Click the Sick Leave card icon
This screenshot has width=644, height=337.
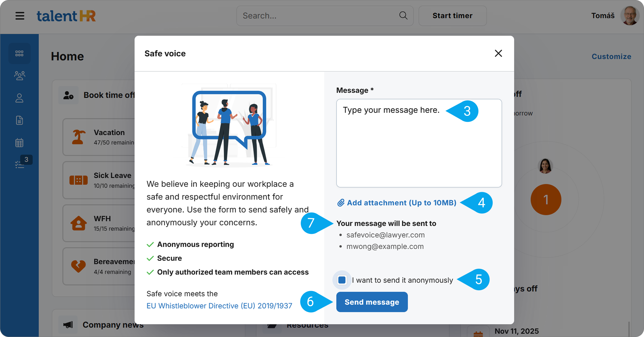pyautogui.click(x=79, y=180)
